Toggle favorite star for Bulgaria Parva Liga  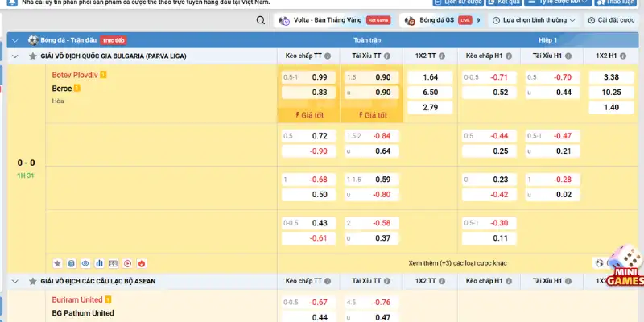(x=33, y=56)
